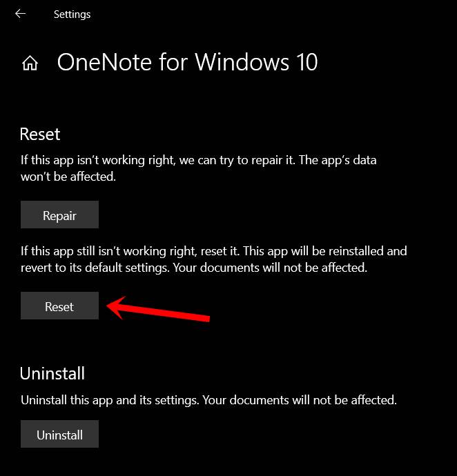
Task: Click the Uninstall section heading
Action: click(x=52, y=373)
